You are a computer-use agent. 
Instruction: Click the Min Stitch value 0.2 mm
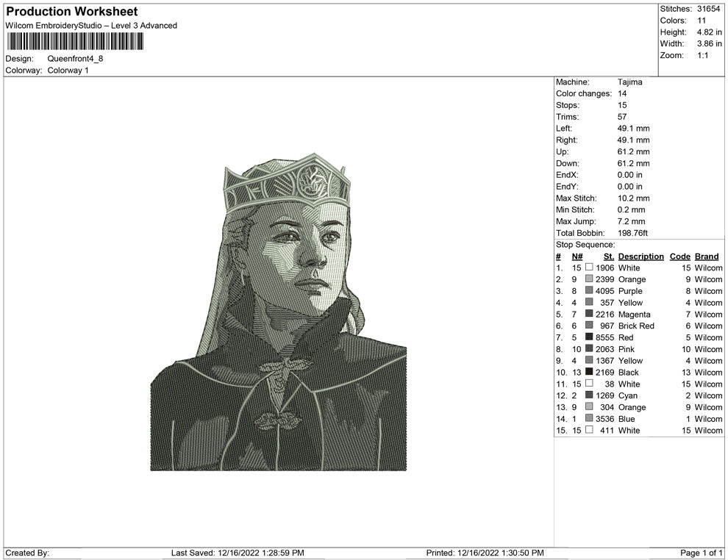pos(632,209)
